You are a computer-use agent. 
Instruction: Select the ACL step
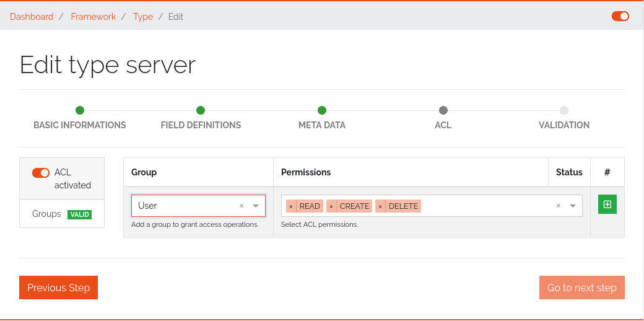tap(443, 118)
